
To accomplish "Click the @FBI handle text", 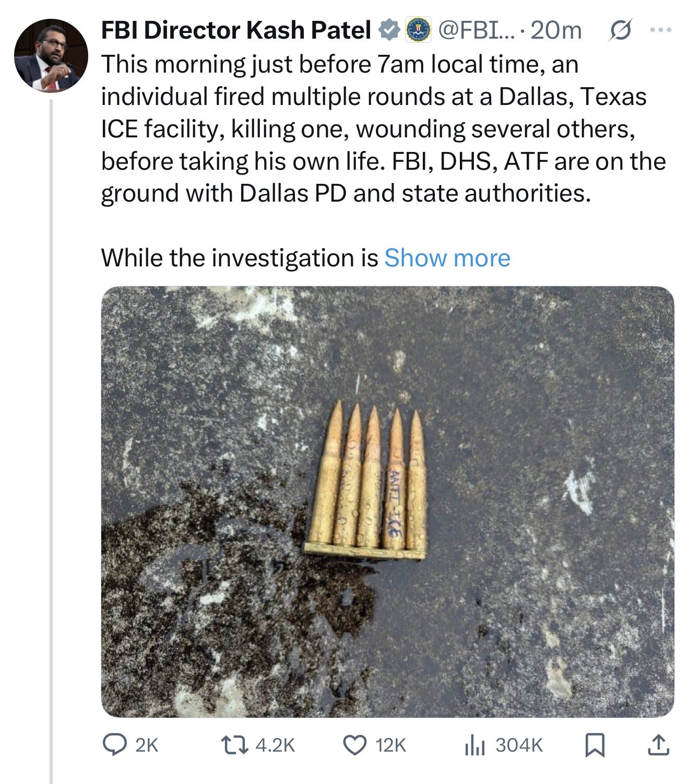I will tap(475, 30).
